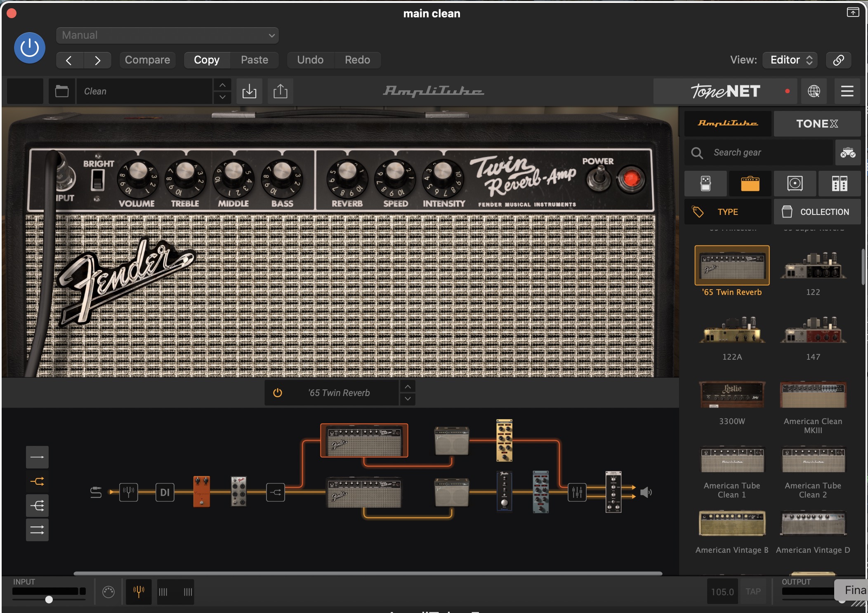Toggle the plugin power bypass button
Screen dimensions: 868x613
tap(30, 48)
